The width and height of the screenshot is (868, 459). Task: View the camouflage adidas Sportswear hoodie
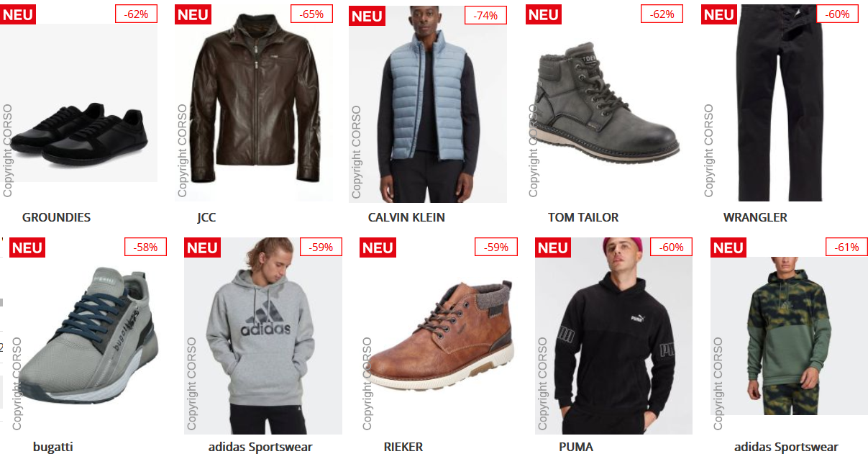pyautogui.click(x=790, y=336)
